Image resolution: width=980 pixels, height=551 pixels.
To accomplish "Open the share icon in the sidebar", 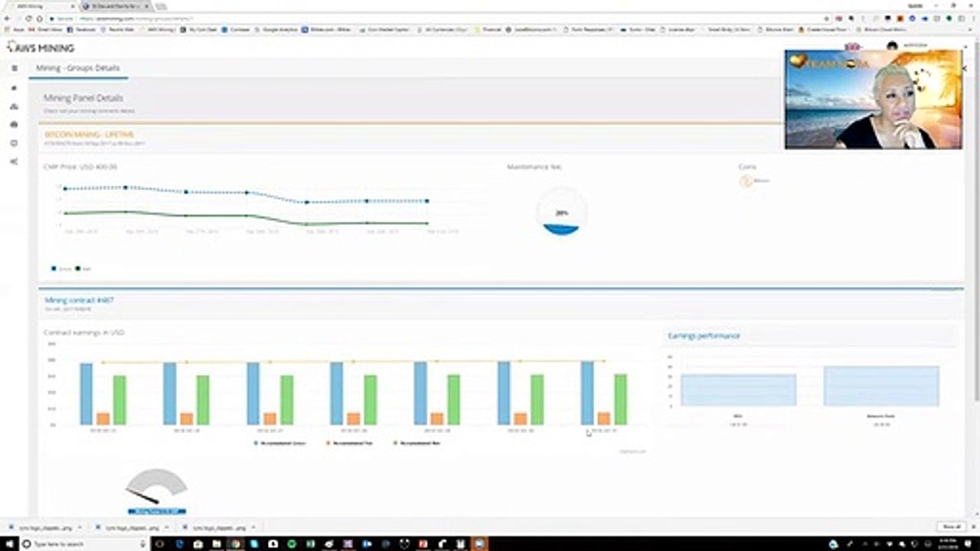I will 14,161.
